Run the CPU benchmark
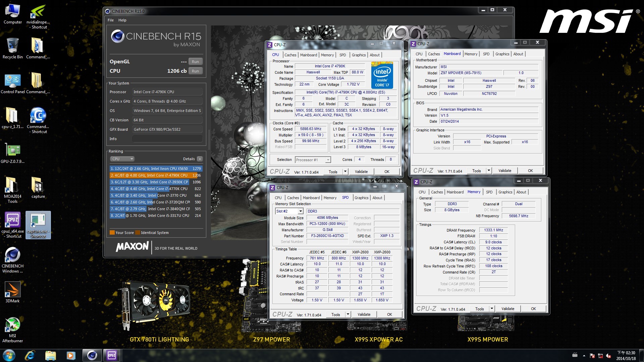 195,71
